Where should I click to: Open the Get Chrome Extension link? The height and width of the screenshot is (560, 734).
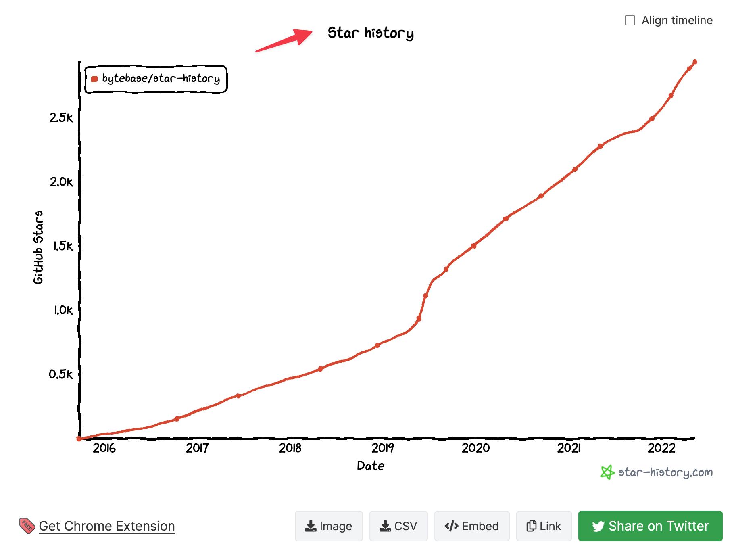(x=107, y=526)
